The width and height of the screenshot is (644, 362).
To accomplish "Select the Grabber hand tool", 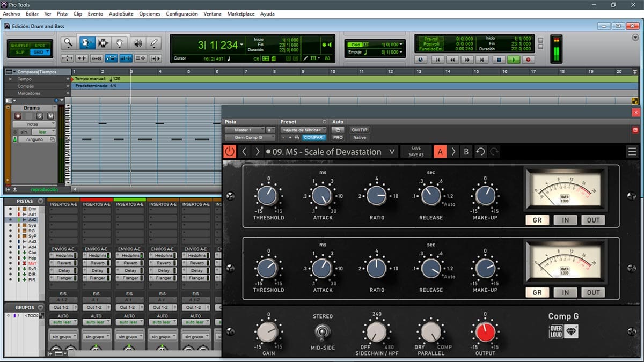I will [x=120, y=43].
